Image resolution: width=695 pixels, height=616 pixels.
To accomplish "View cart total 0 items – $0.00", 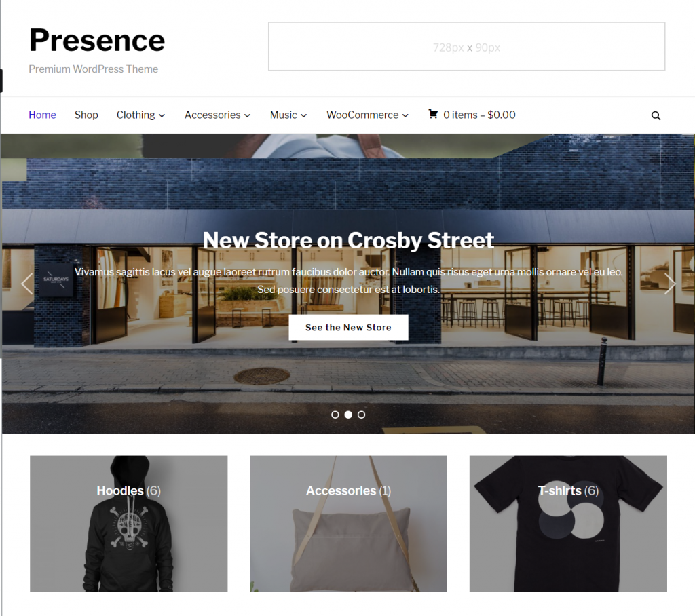I will coord(479,115).
